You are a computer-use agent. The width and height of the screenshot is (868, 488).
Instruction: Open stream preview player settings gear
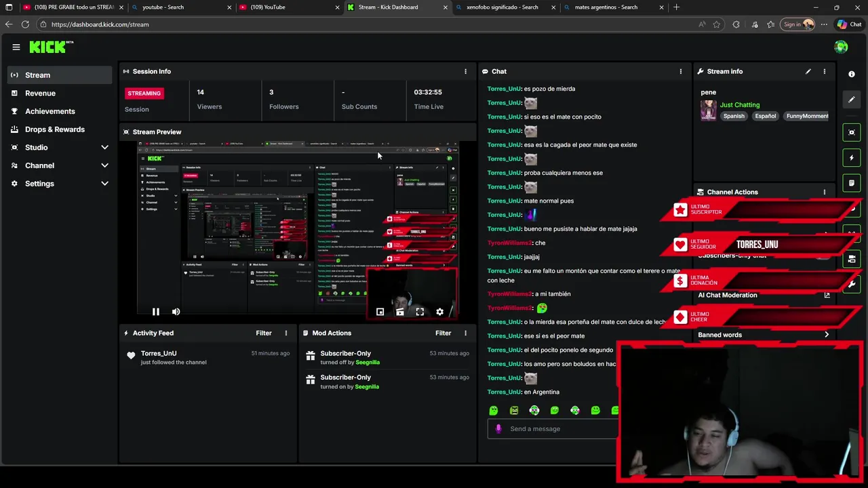(x=439, y=312)
